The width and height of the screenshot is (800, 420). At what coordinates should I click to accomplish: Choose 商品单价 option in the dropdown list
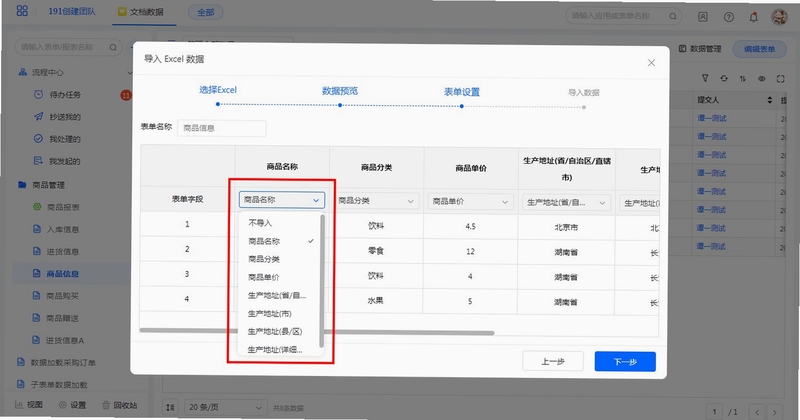pos(264,277)
